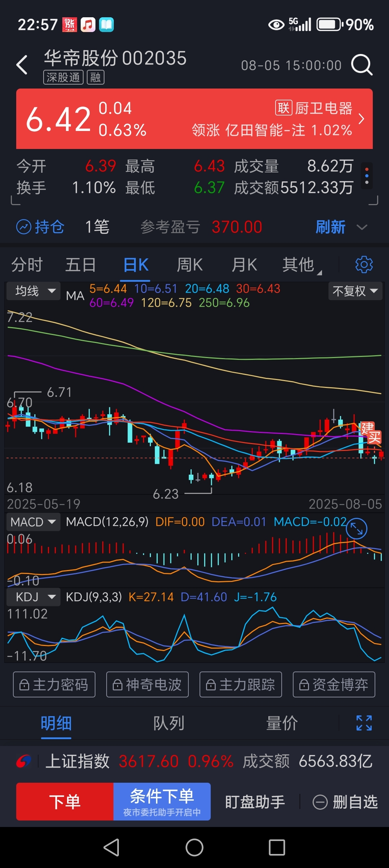Open the 不复权 adjustment dropdown
The image size is (389, 868).
tap(355, 291)
